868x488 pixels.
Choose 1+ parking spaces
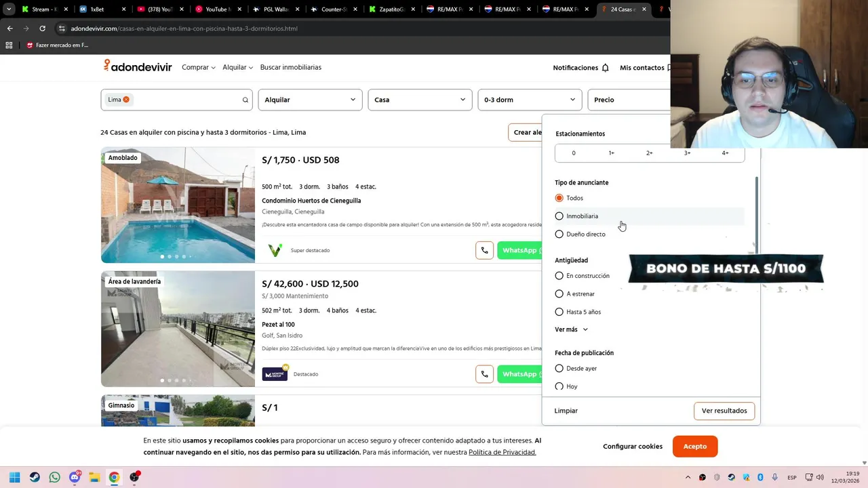[x=612, y=153]
